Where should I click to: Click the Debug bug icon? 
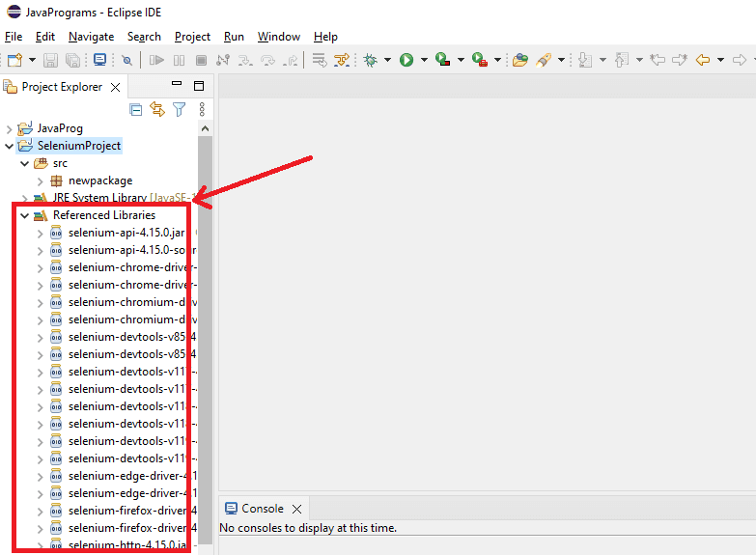click(370, 60)
